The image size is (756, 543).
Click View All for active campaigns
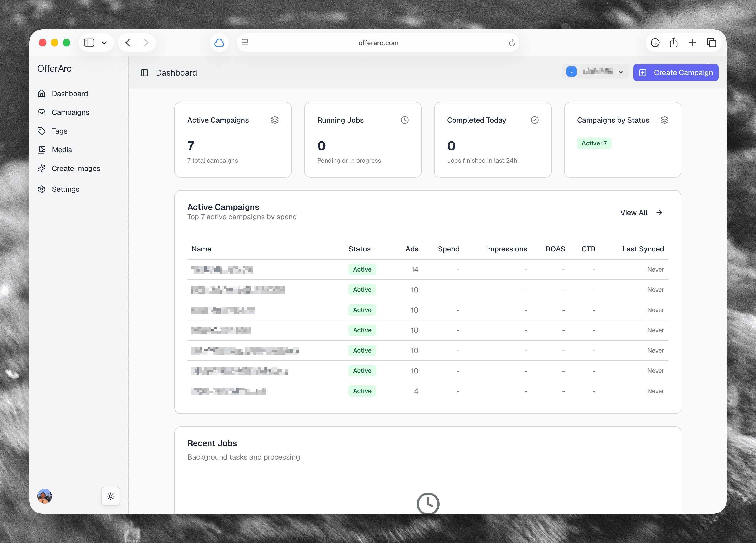(x=641, y=212)
